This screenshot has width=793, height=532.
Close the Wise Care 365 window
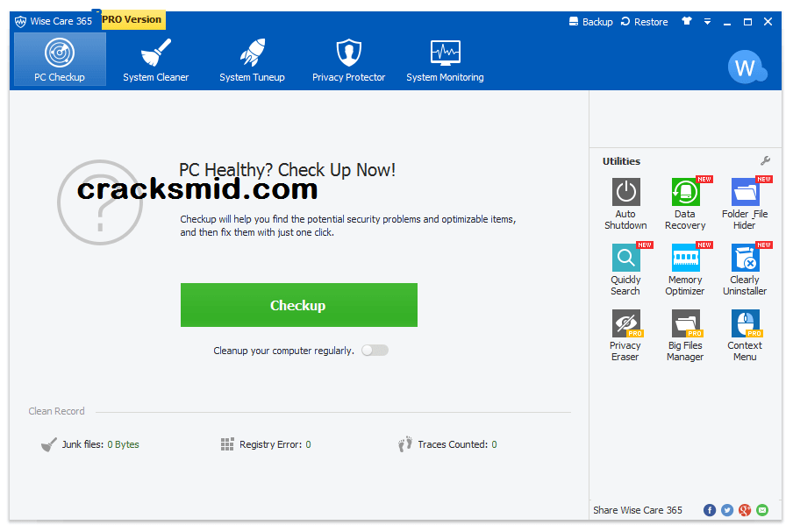pos(768,22)
